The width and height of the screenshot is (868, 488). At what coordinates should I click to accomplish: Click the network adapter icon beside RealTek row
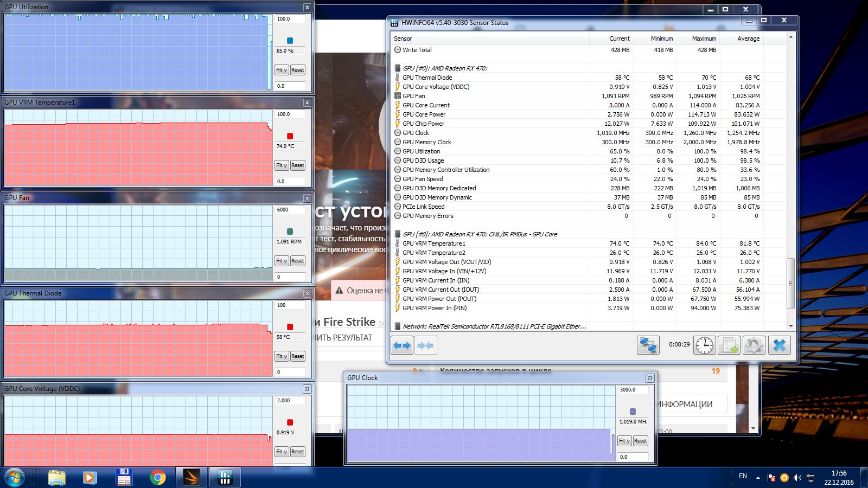click(x=398, y=326)
